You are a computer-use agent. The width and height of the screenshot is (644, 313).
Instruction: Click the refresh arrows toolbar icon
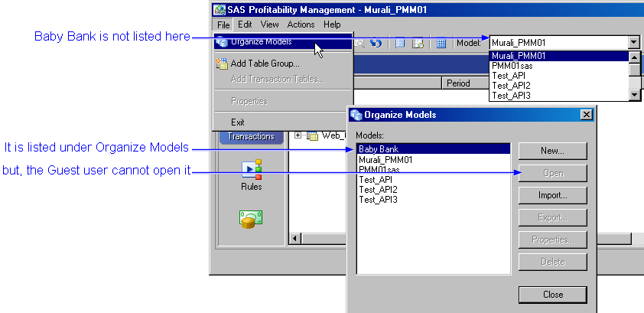pos(376,43)
